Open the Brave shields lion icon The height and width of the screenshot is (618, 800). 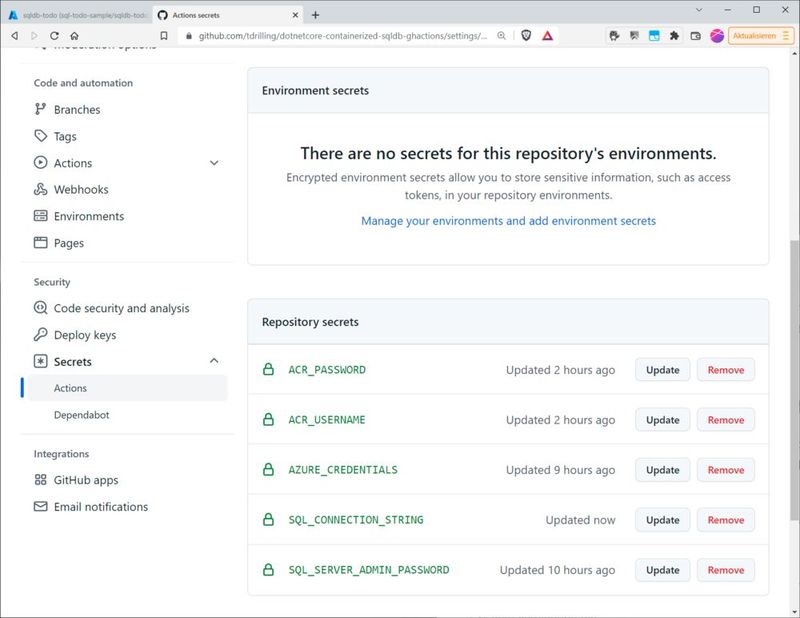click(x=526, y=36)
